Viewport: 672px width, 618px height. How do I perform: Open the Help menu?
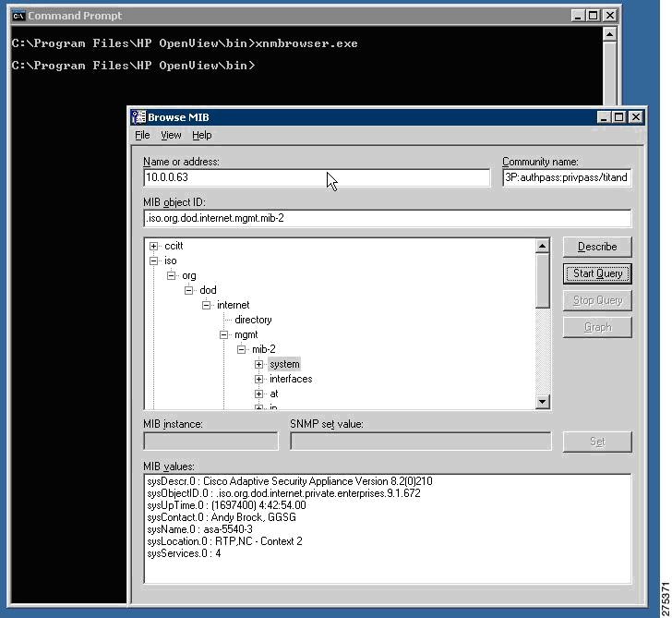click(202, 135)
